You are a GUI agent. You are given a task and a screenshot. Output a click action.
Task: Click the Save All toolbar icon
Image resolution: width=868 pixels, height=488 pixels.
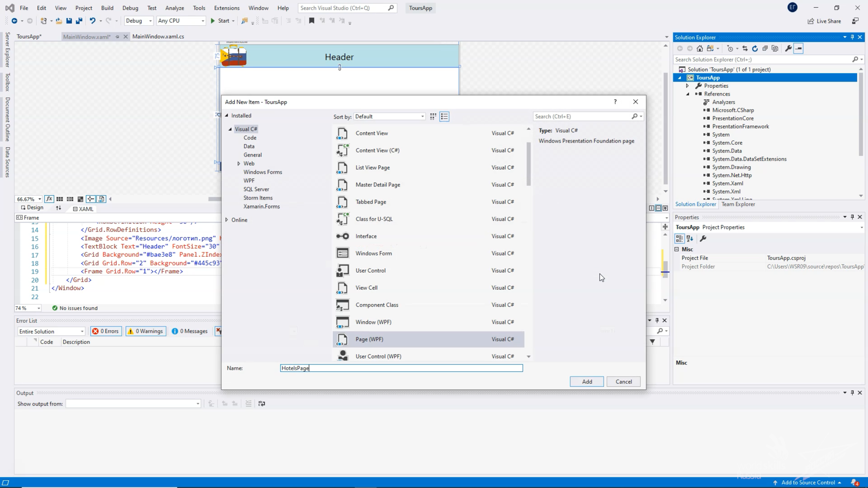click(79, 21)
